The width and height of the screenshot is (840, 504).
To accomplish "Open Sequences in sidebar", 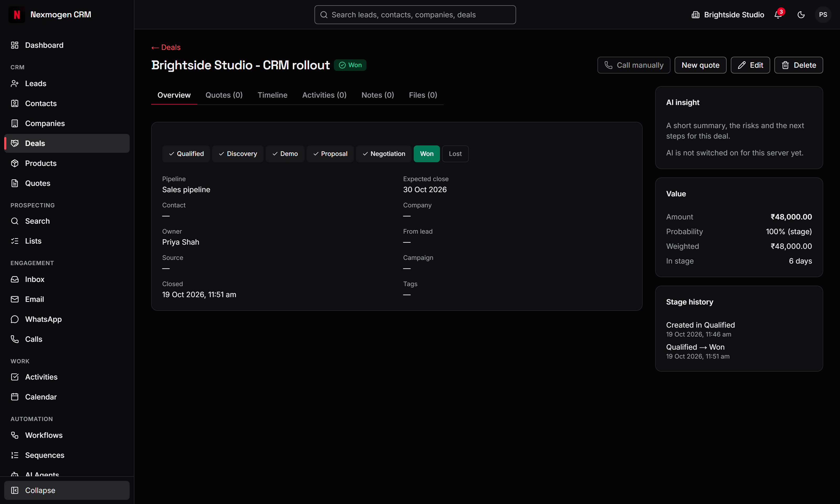I will [67, 455].
